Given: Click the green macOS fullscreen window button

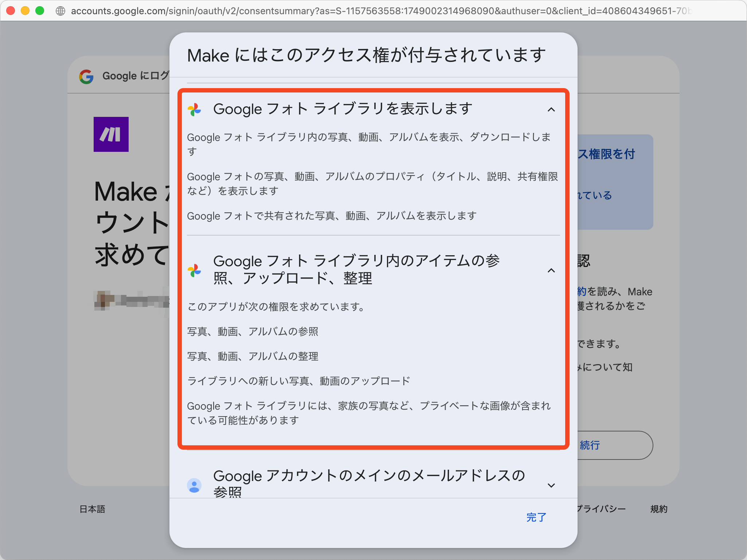Looking at the screenshot, I should coord(40,11).
